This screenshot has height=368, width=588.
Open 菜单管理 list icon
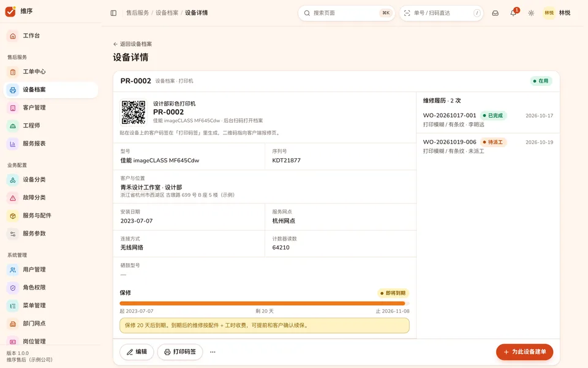coord(13,305)
